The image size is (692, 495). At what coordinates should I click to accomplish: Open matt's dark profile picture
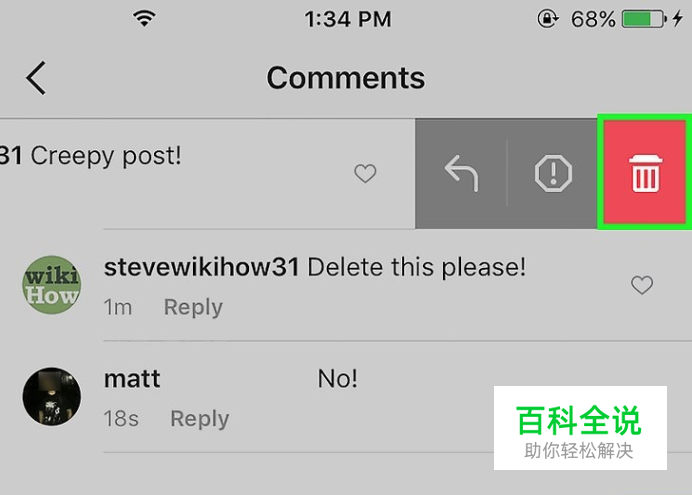52,397
